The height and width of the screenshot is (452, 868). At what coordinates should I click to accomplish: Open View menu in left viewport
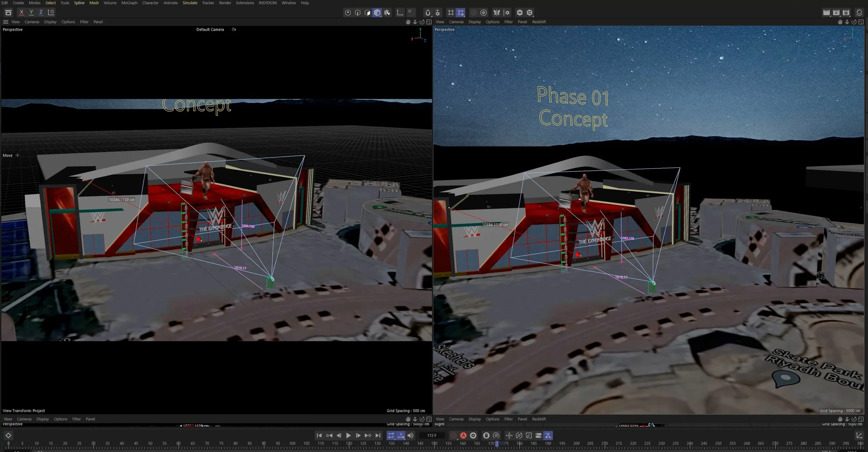pos(16,22)
